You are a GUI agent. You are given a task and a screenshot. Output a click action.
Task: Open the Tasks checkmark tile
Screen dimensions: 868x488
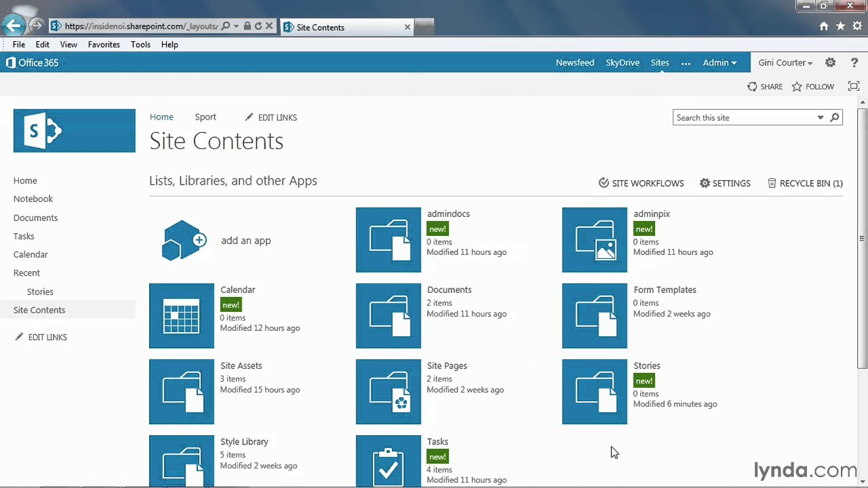click(x=388, y=462)
